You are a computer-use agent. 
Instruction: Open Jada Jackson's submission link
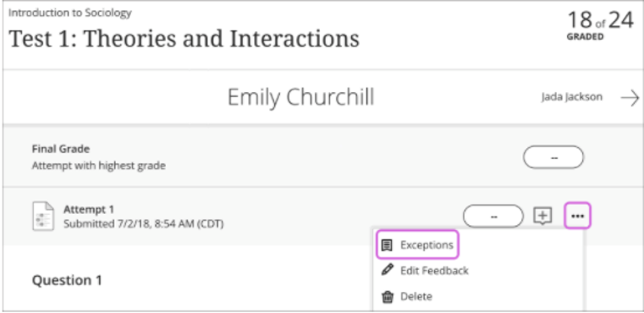[x=572, y=97]
